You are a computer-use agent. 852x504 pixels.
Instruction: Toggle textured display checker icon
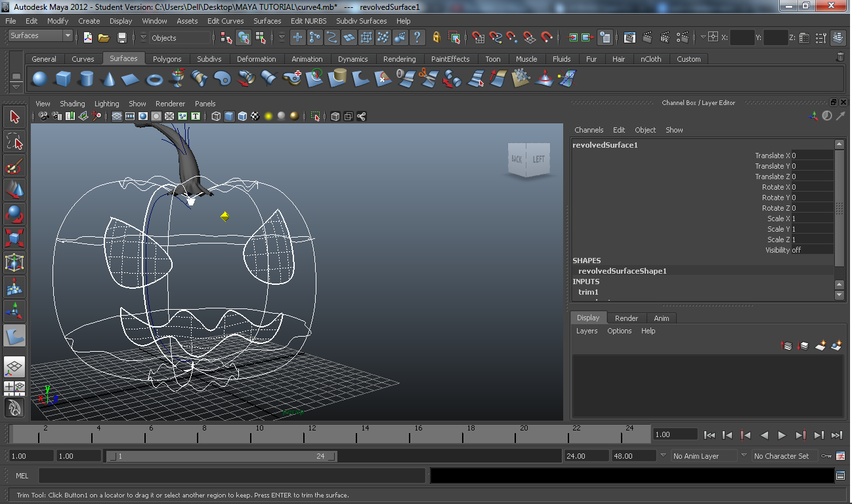(x=255, y=116)
